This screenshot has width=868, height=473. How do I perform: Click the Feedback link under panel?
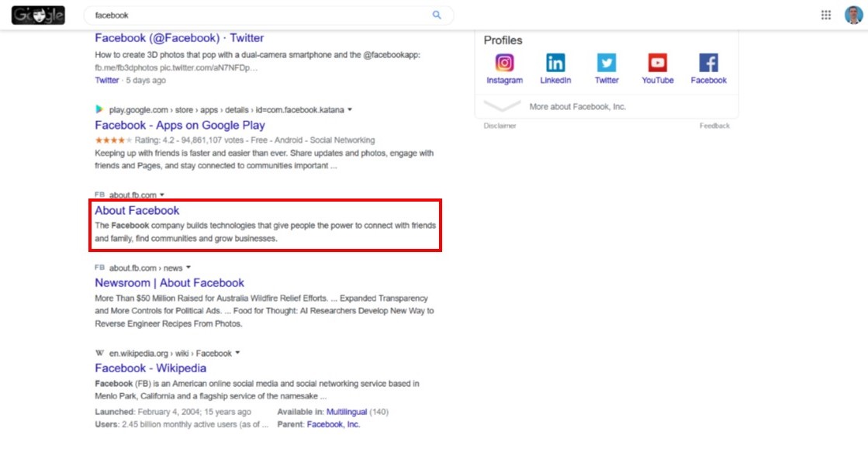(x=714, y=126)
